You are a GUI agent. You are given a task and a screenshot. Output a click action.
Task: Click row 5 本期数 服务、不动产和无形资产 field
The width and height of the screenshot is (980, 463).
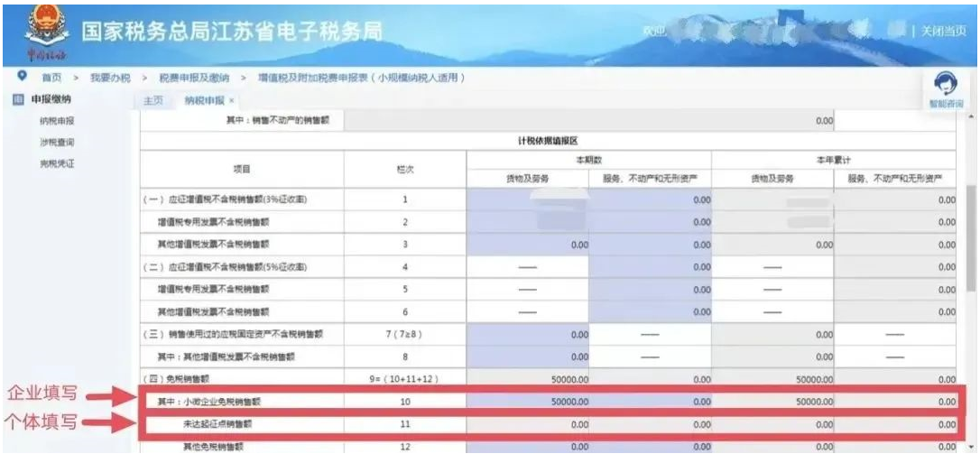coord(650,290)
